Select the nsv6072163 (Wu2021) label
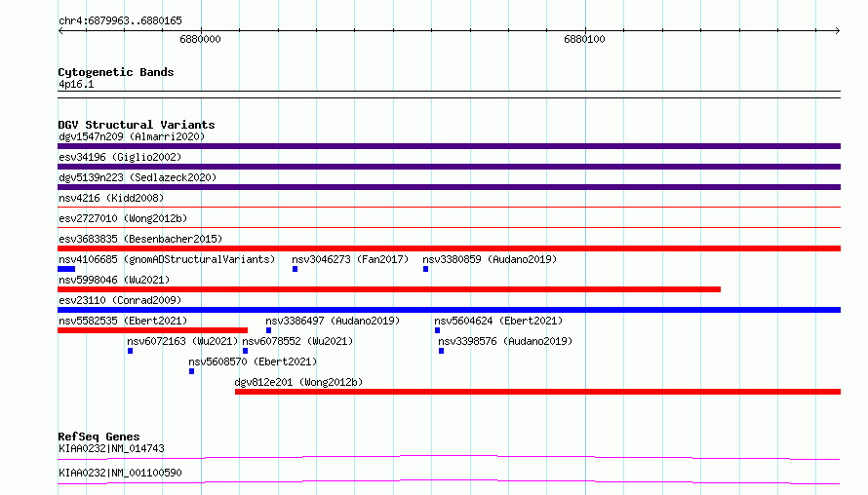Viewport: 868px width, 495px height. [x=182, y=341]
